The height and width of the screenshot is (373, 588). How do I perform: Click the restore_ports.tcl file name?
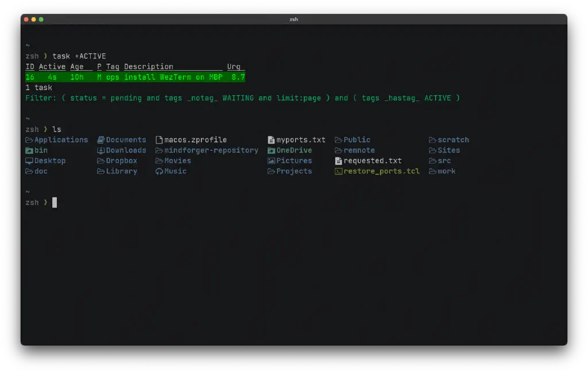coord(381,172)
